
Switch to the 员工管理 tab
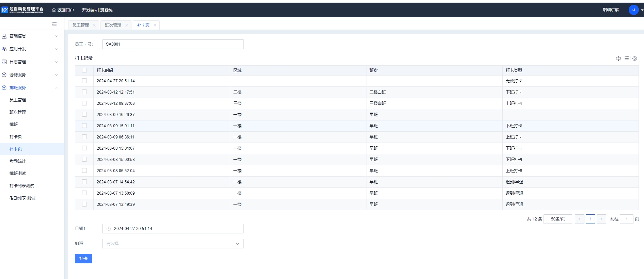(x=81, y=25)
